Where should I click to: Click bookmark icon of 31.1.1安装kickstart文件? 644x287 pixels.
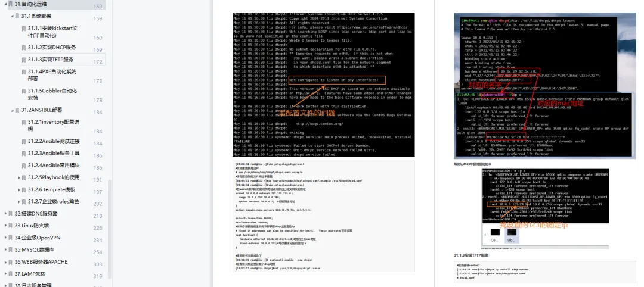24,29
